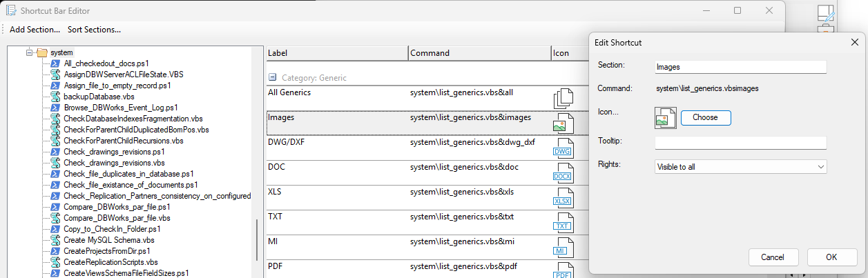The image size is (868, 278).
Task: Select Check_drawings_revisions.ps1 in tree
Action: tap(114, 152)
